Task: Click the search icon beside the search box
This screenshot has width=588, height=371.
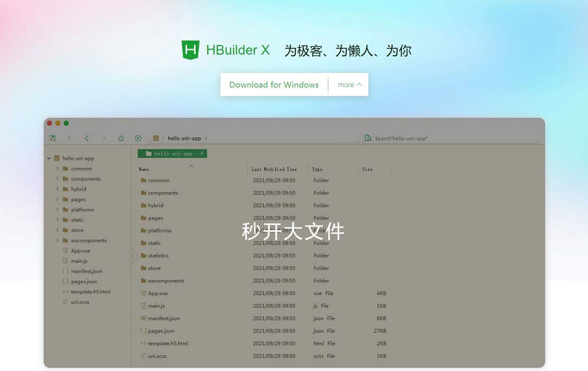Action: pos(367,138)
